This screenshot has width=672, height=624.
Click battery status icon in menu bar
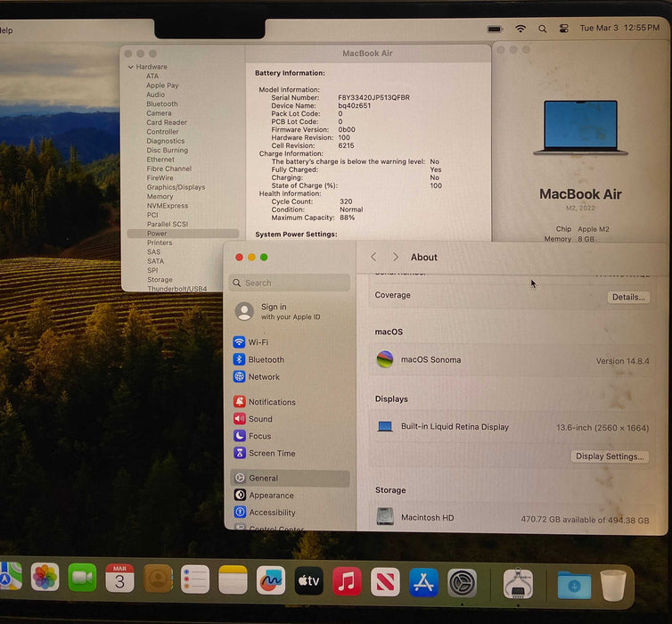click(495, 29)
